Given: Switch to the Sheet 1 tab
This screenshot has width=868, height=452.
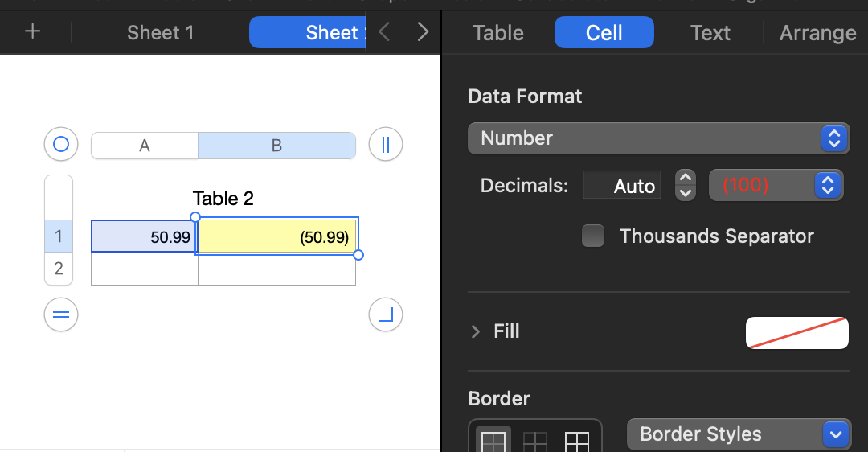Looking at the screenshot, I should click(160, 33).
